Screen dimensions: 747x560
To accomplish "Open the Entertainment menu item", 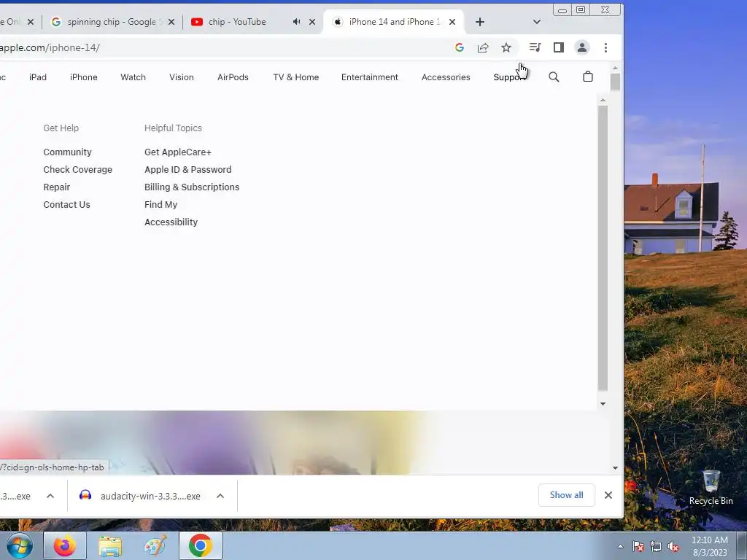I will click(x=370, y=77).
